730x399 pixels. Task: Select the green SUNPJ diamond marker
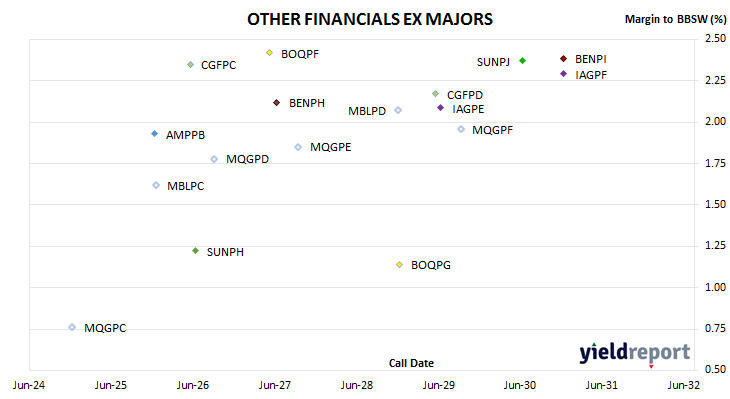pyautogui.click(x=522, y=61)
